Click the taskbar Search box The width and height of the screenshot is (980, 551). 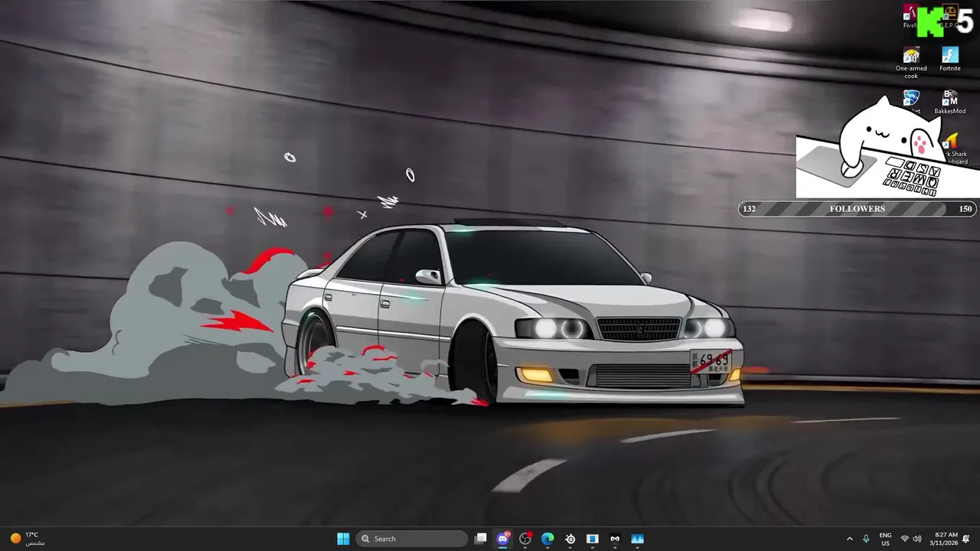pyautogui.click(x=412, y=539)
